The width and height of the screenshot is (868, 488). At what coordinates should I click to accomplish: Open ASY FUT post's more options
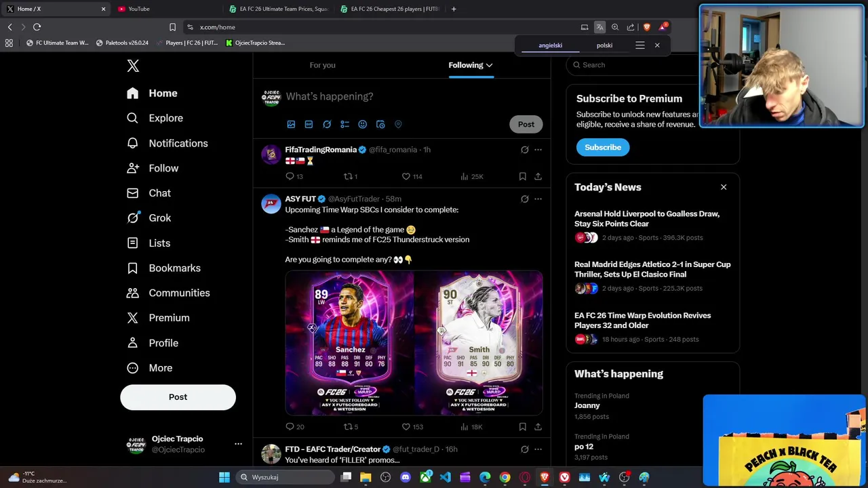coord(538,199)
